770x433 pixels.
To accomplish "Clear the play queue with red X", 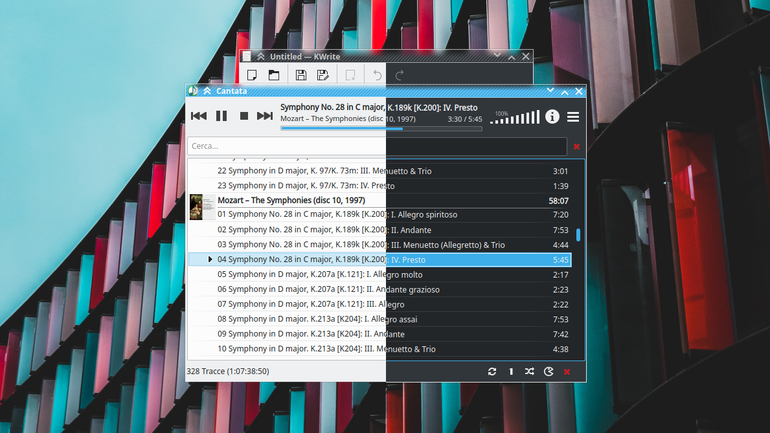I will pos(567,372).
